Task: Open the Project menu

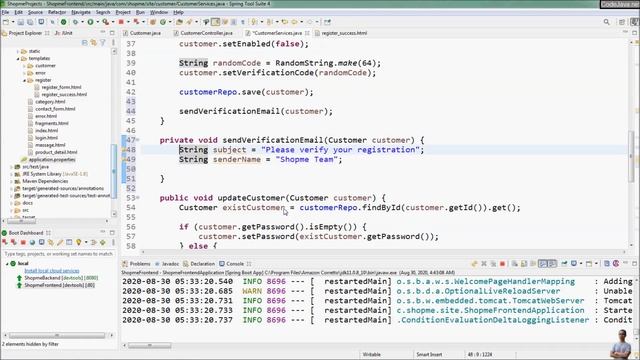Action: click(x=123, y=12)
